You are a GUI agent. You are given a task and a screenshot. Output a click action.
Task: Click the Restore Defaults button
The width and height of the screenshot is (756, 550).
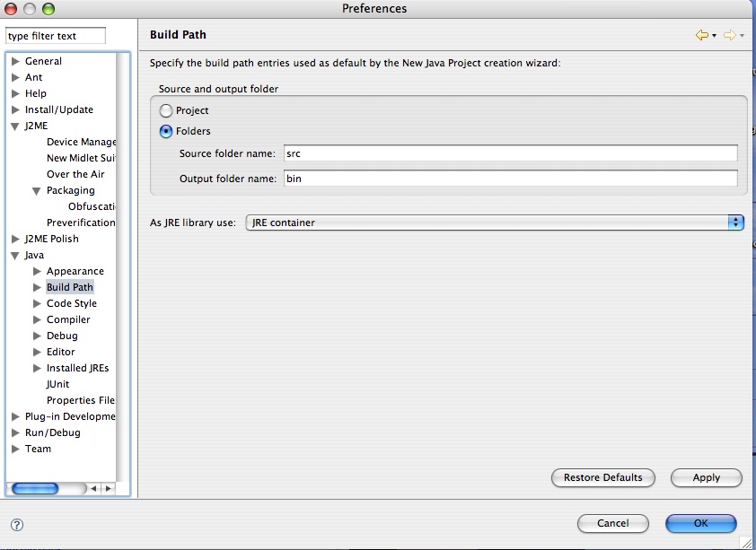coord(602,477)
